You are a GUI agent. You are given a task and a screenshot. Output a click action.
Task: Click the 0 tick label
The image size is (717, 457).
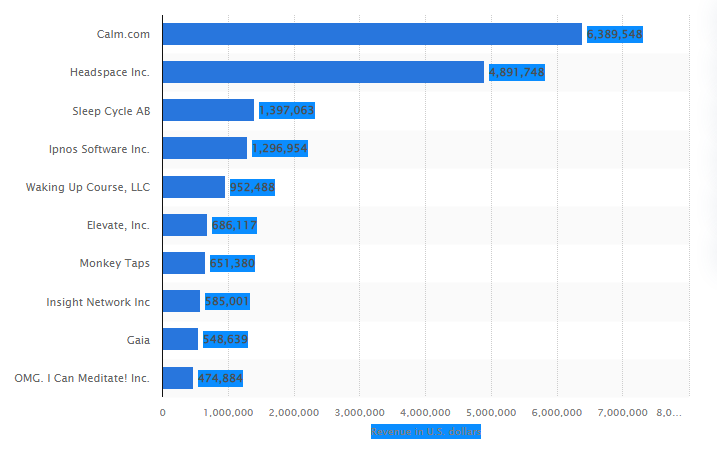[162, 413]
